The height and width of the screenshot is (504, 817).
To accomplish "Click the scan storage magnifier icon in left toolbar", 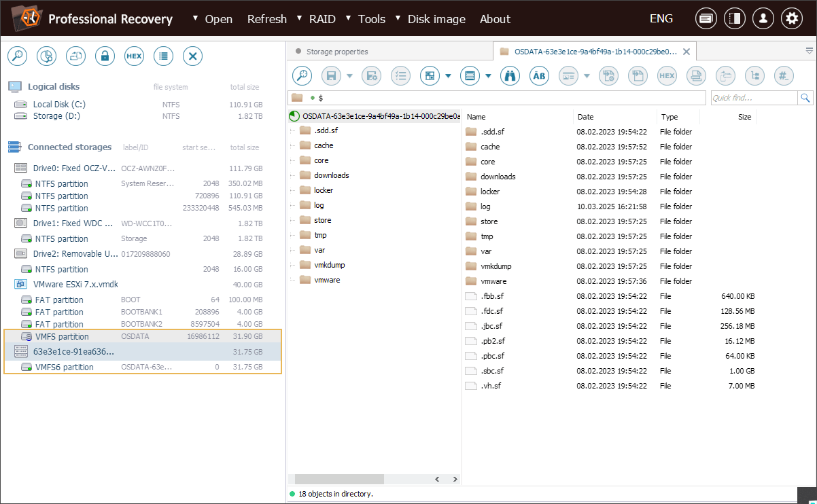I will (x=17, y=56).
